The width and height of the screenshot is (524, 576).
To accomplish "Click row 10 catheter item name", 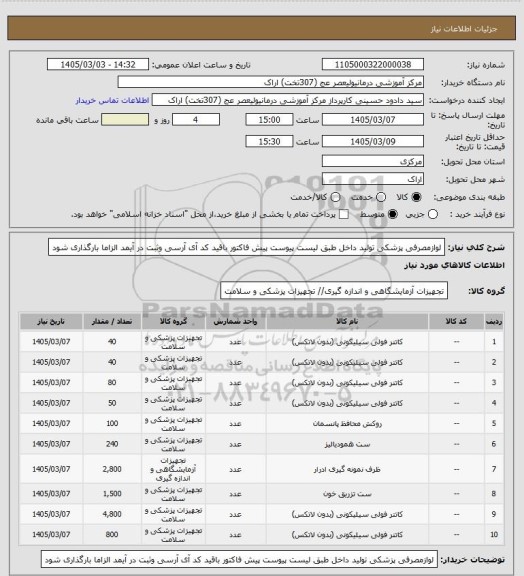I will [347, 535].
